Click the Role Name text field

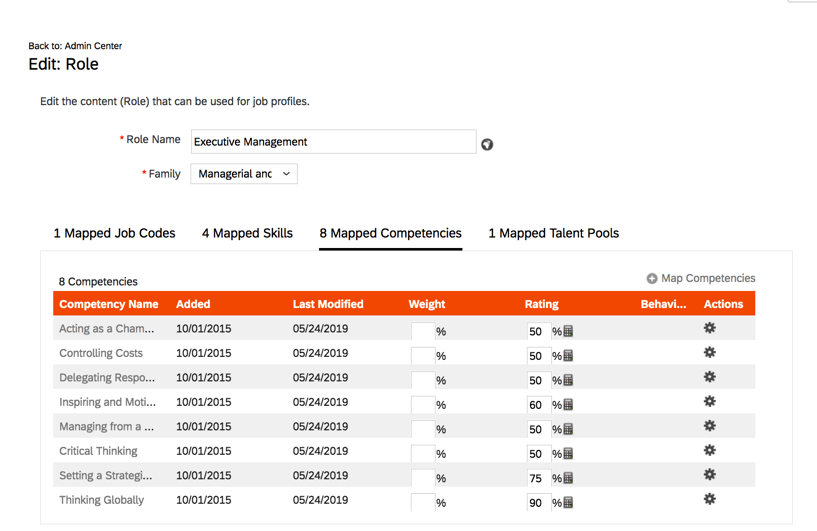pos(333,142)
